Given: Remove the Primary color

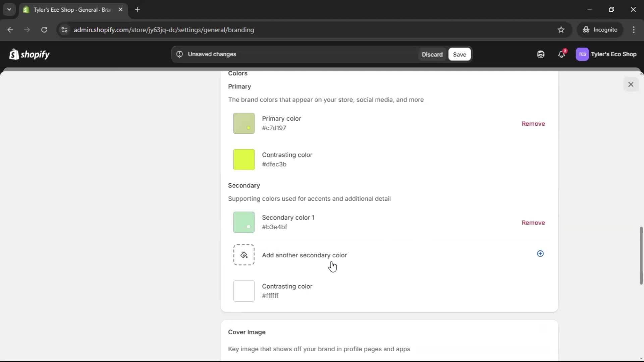Looking at the screenshot, I should click(533, 124).
